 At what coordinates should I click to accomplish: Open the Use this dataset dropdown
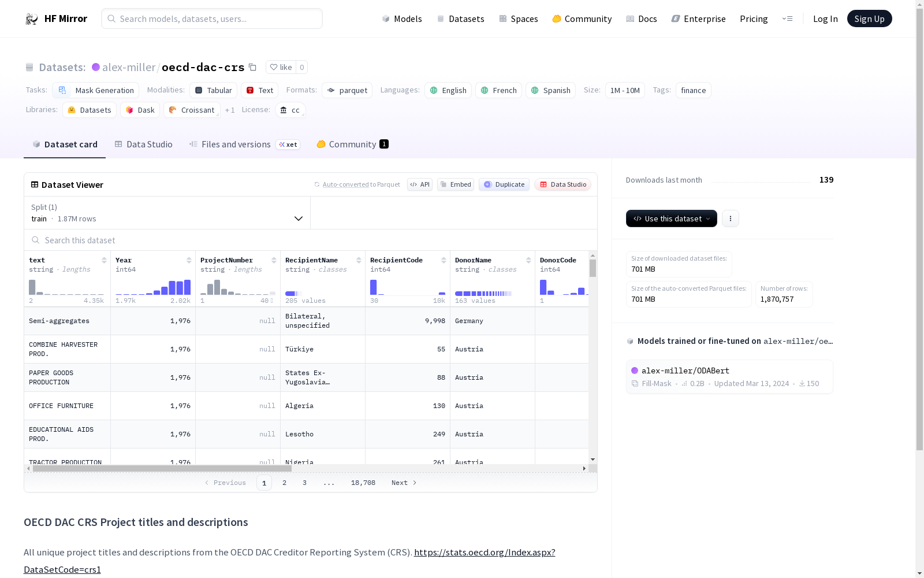pyautogui.click(x=672, y=218)
